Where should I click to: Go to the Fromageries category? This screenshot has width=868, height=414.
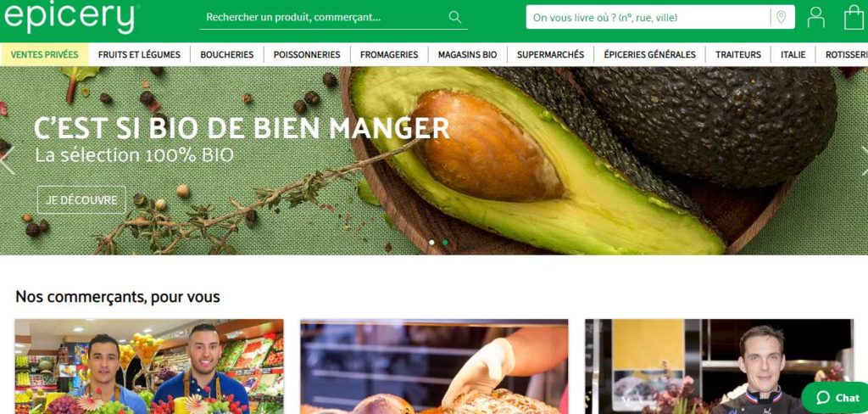(x=389, y=55)
